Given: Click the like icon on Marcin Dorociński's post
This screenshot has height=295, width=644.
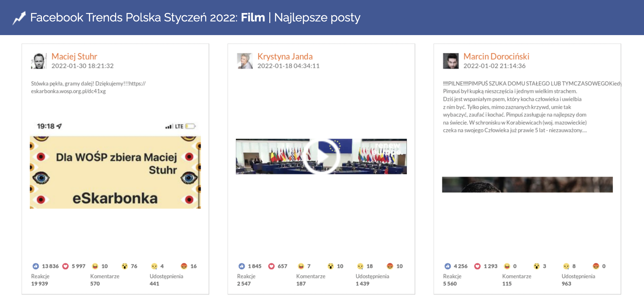Looking at the screenshot, I should coord(448,266).
